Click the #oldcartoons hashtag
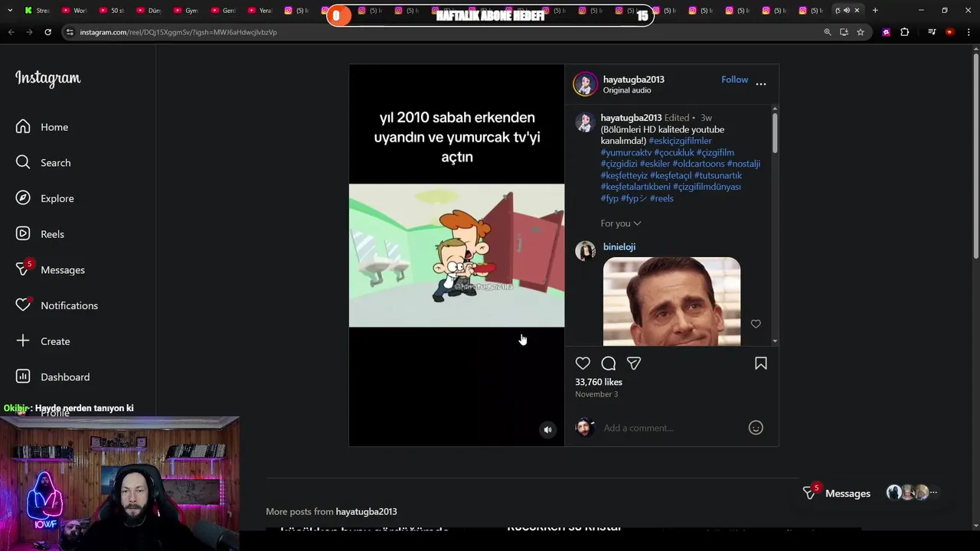Image resolution: width=980 pixels, height=551 pixels. point(698,164)
